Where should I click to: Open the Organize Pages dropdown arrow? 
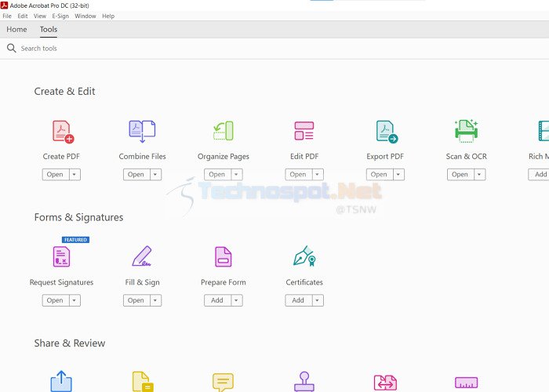coord(236,174)
